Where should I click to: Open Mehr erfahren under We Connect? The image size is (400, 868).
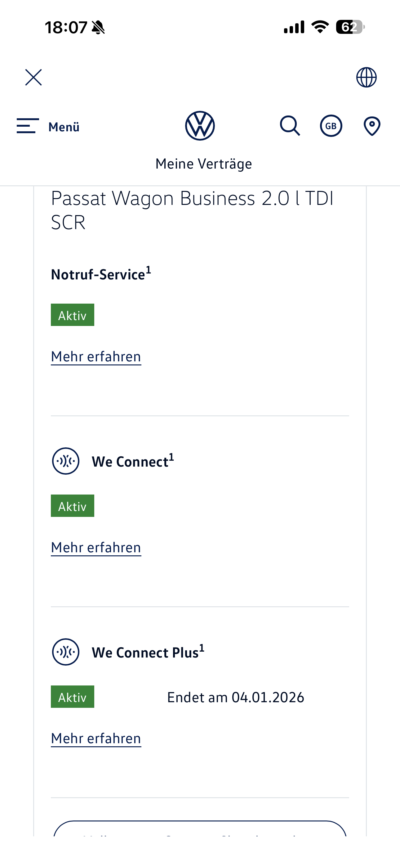[96, 547]
